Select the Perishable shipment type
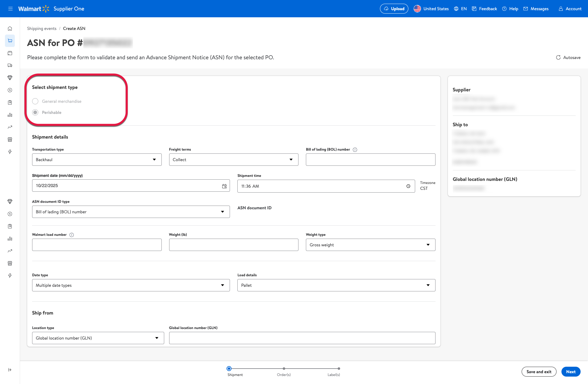Screen dimensions: 588x384 pyautogui.click(x=35, y=112)
